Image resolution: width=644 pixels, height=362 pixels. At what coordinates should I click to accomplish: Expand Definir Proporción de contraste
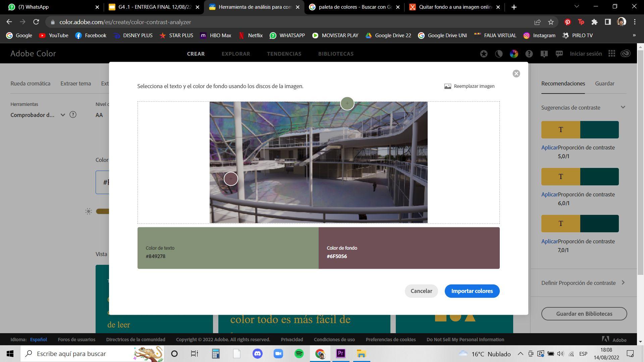(623, 283)
